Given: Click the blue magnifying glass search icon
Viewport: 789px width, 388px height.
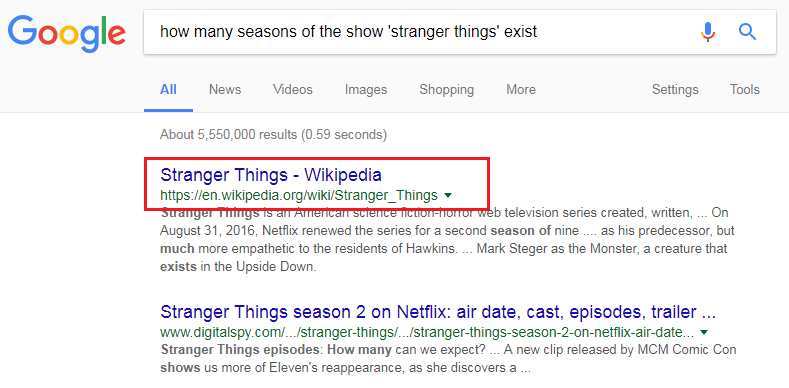Looking at the screenshot, I should click(x=747, y=32).
